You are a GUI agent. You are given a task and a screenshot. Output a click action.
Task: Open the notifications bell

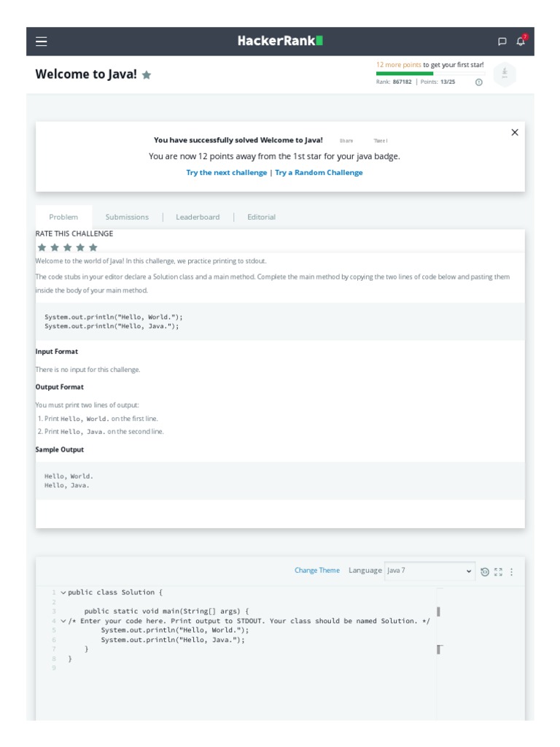click(521, 42)
